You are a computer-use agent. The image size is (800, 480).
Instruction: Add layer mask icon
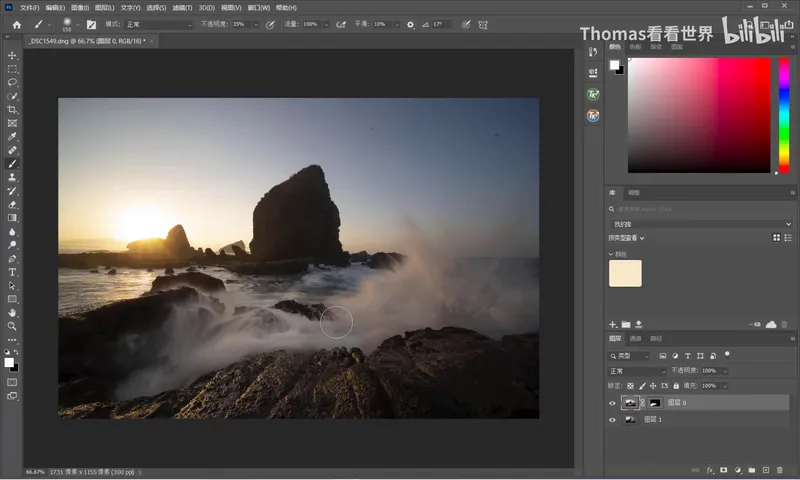(x=723, y=470)
